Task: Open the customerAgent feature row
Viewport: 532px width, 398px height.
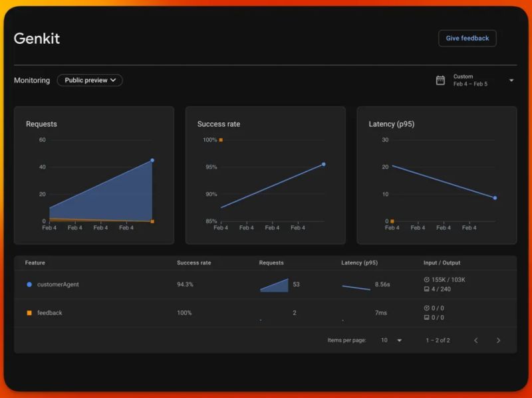Action: click(265, 284)
